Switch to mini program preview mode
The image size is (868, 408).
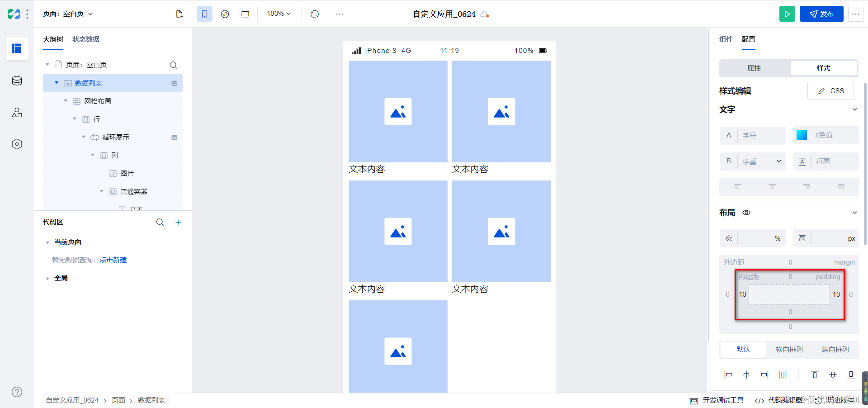click(225, 14)
